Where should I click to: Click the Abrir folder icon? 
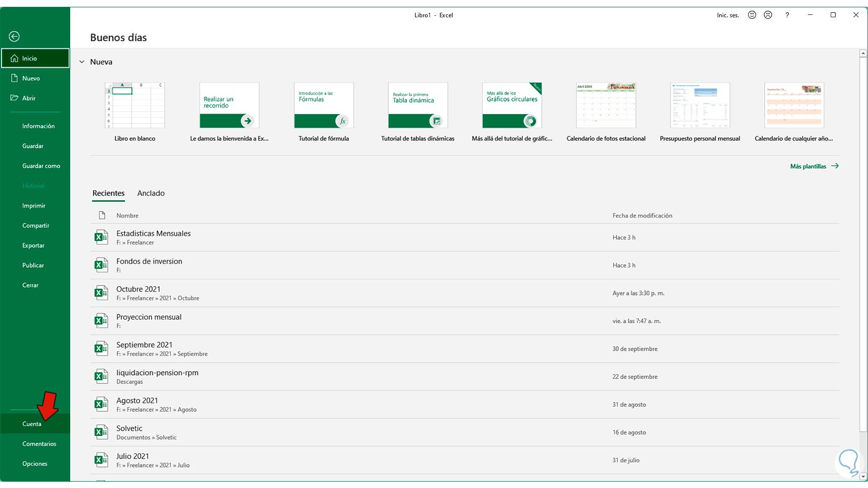tap(14, 98)
